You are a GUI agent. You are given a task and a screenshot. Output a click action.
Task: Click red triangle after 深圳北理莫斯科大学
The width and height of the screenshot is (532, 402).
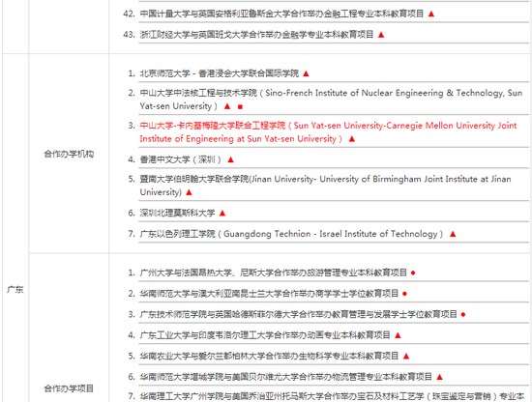click(222, 214)
